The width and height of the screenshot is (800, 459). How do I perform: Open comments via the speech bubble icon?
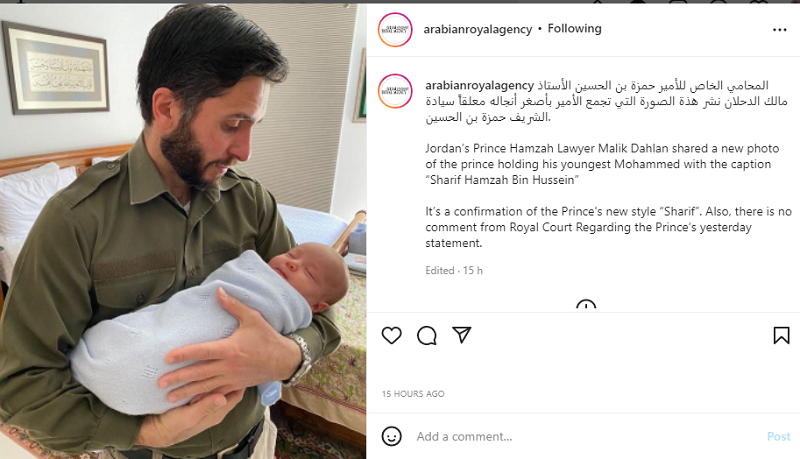coord(427,336)
